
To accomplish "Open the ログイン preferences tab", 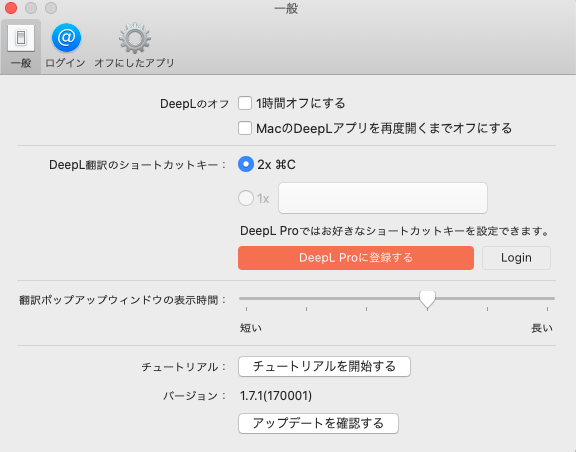I will (65, 46).
